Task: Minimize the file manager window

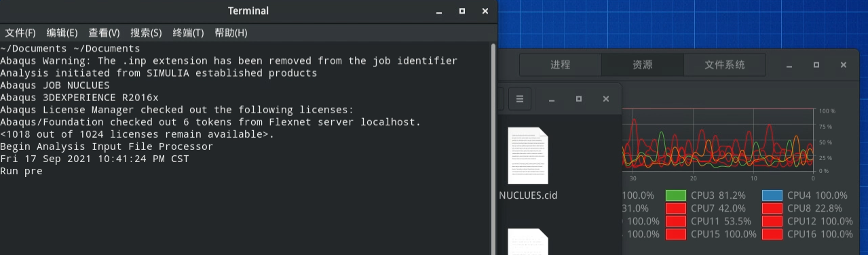Action: coord(552,100)
